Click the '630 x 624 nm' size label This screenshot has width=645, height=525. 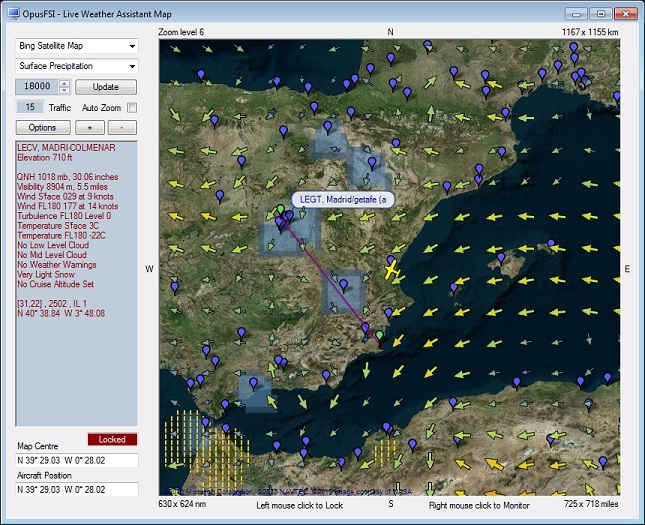coord(182,504)
